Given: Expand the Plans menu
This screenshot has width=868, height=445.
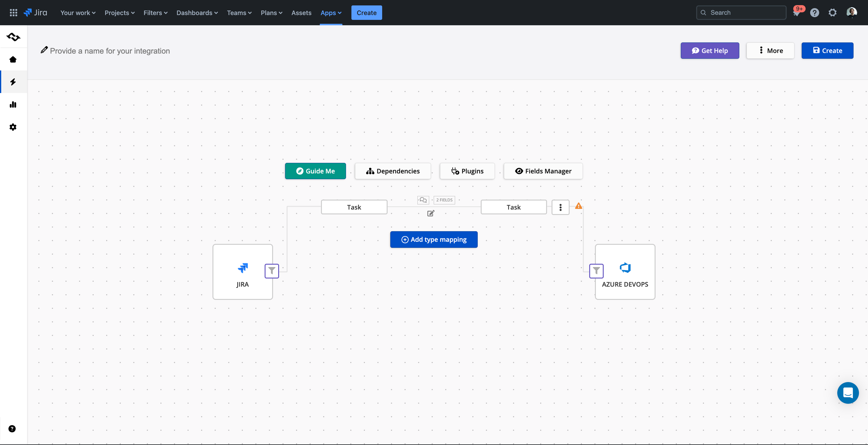Looking at the screenshot, I should coord(271,13).
